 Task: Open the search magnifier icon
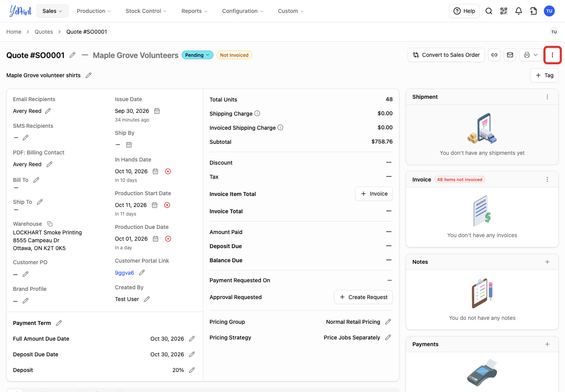(489, 11)
